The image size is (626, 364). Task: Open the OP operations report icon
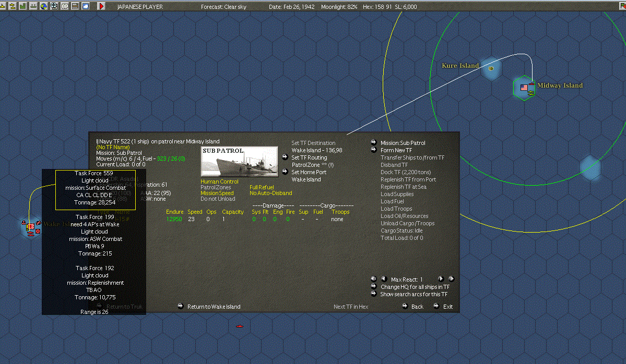pyautogui.click(x=65, y=6)
